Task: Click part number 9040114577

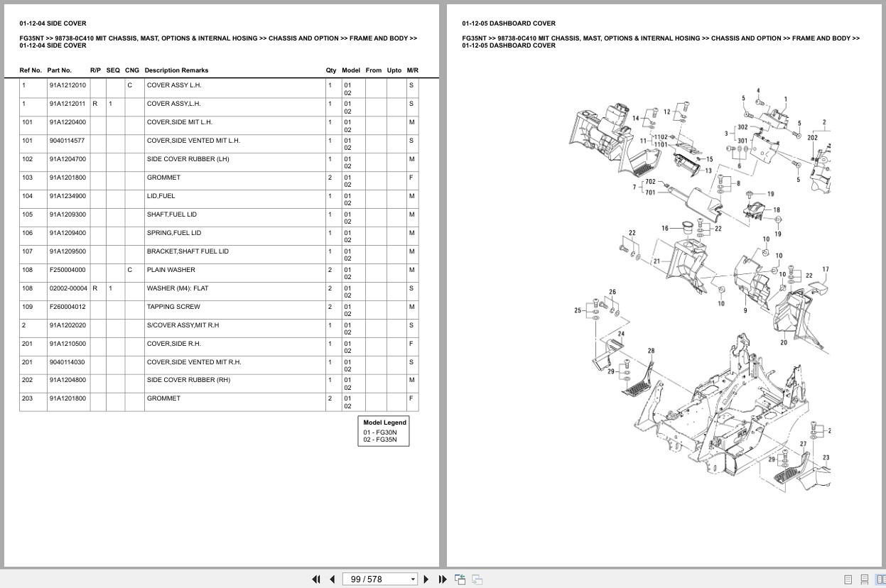Action: [67, 141]
